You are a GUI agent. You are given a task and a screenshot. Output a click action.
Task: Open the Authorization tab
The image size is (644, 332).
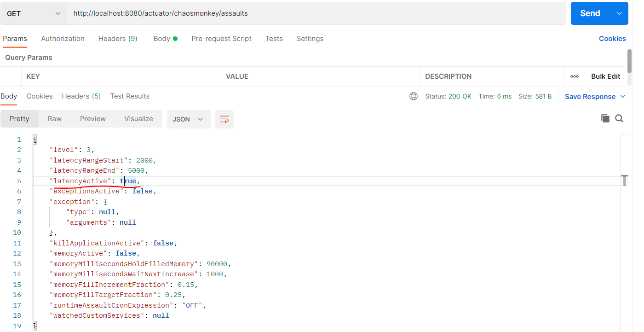click(x=63, y=39)
